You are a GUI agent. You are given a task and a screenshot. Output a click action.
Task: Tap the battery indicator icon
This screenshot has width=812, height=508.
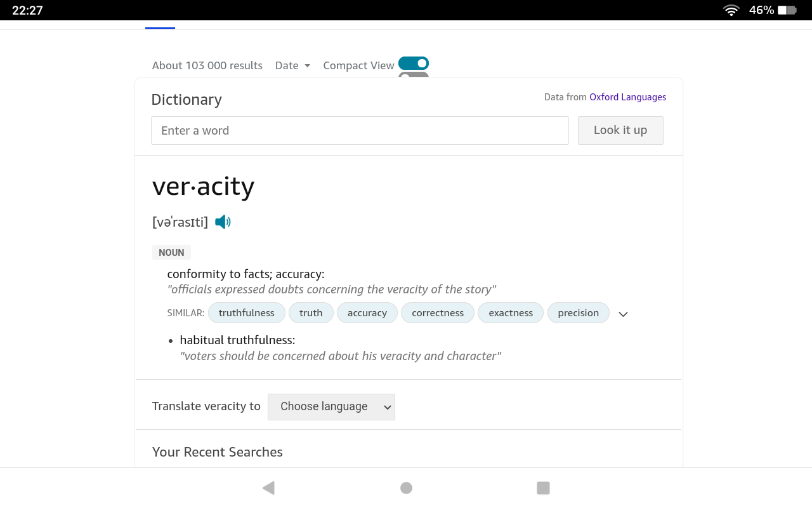(x=787, y=10)
